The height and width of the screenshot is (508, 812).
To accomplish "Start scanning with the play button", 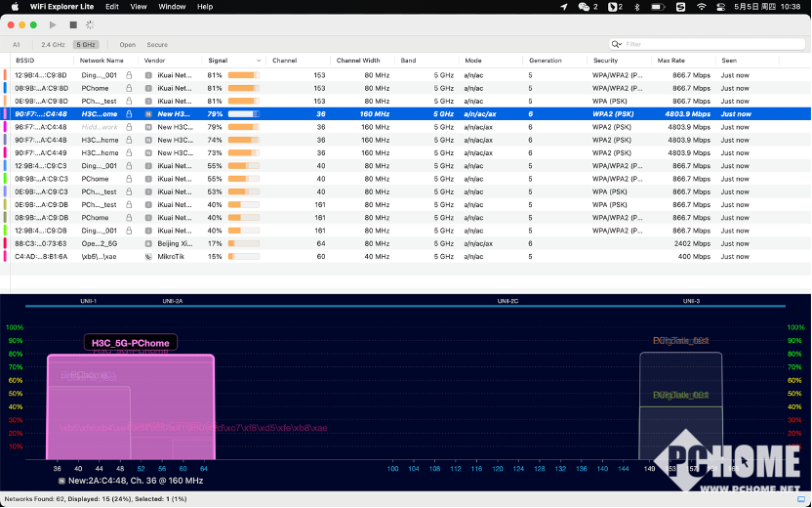I will pos(53,24).
